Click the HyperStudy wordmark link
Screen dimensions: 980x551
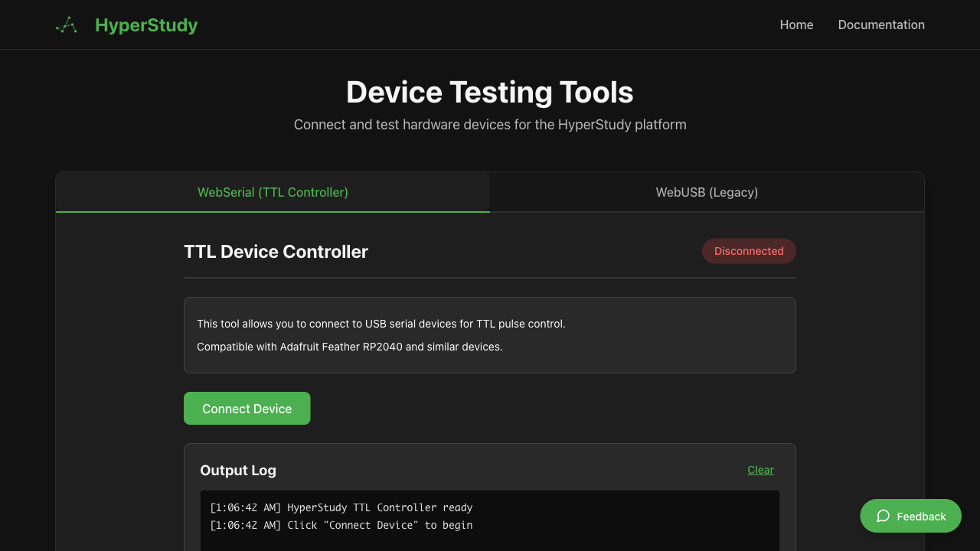[145, 24]
